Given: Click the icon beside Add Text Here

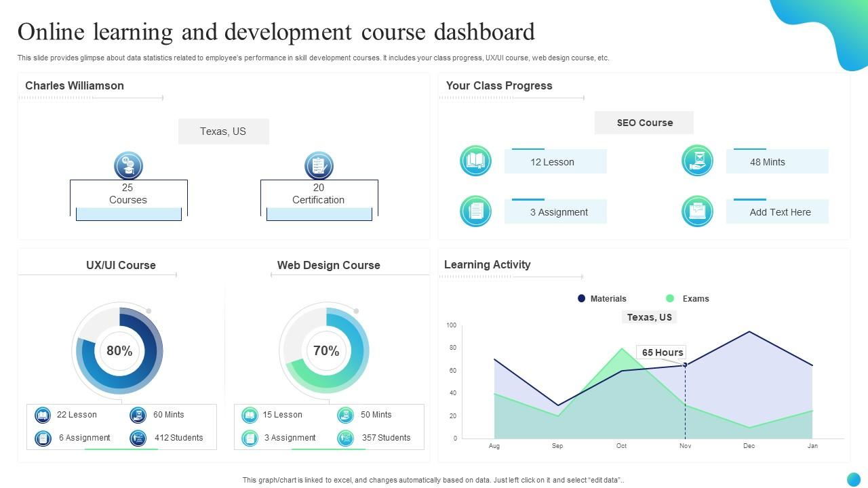Looking at the screenshot, I should click(x=697, y=211).
